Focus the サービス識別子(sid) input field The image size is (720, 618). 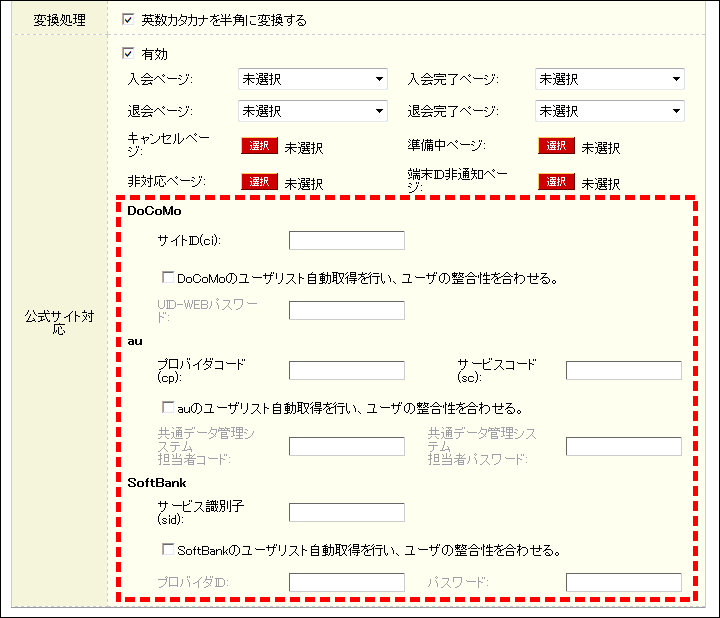click(347, 512)
